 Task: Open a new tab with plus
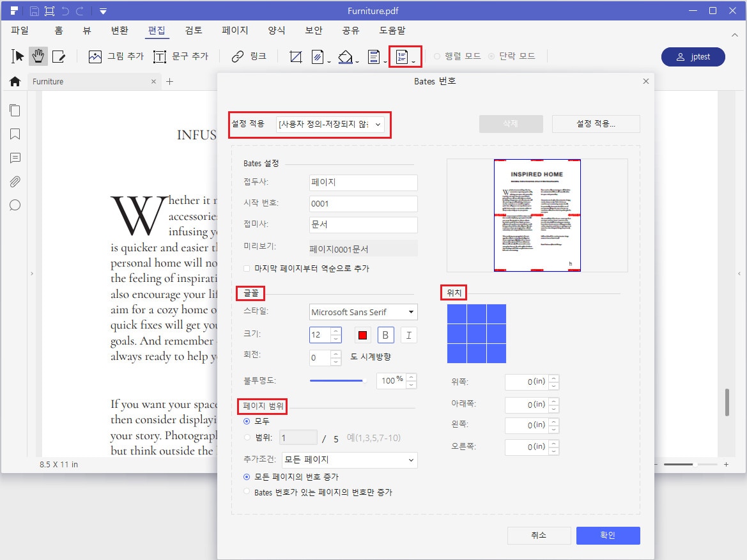coord(169,81)
